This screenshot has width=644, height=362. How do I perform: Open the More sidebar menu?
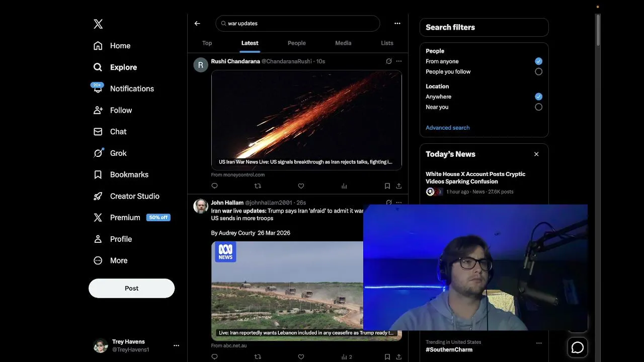[x=110, y=260]
